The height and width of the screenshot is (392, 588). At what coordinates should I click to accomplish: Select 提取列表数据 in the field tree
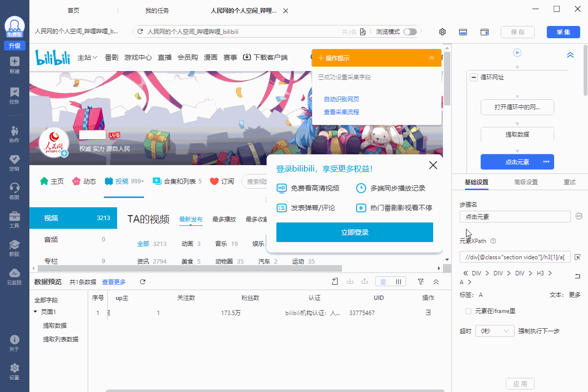pos(61,340)
